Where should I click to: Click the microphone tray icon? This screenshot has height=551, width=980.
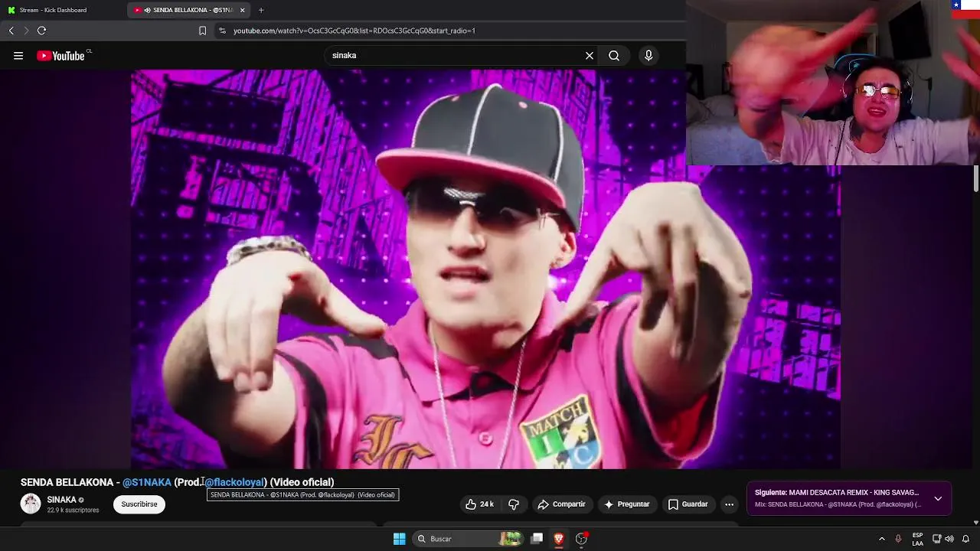tap(898, 539)
